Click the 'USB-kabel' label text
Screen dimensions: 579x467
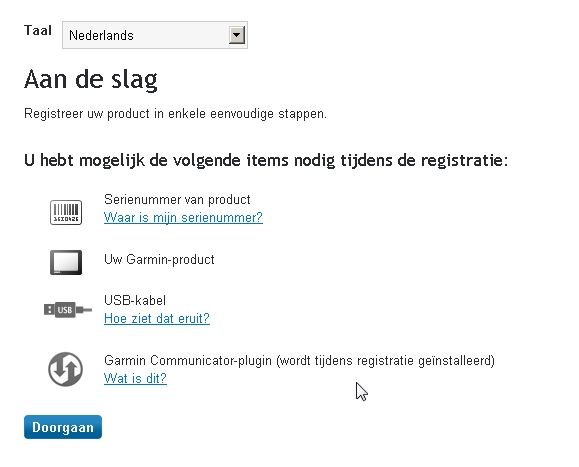click(x=135, y=301)
